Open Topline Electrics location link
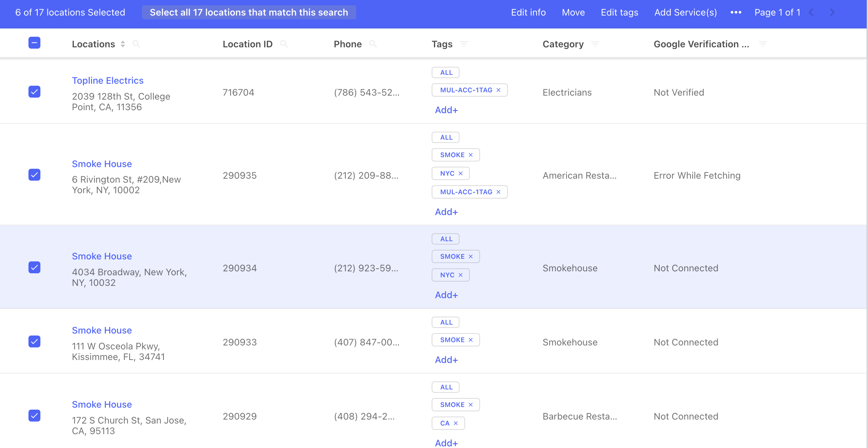This screenshot has height=448, width=868. pyautogui.click(x=108, y=80)
